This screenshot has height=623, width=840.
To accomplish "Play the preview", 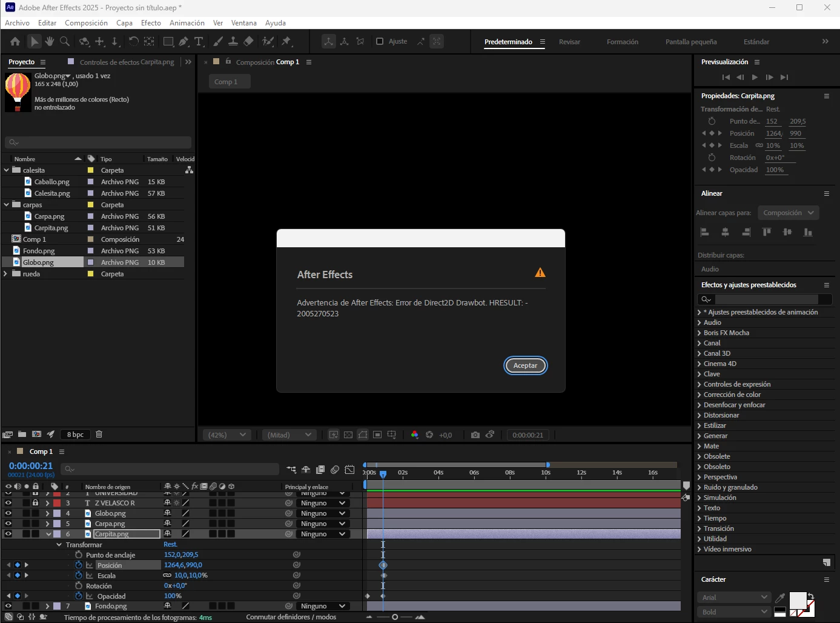I will point(755,77).
